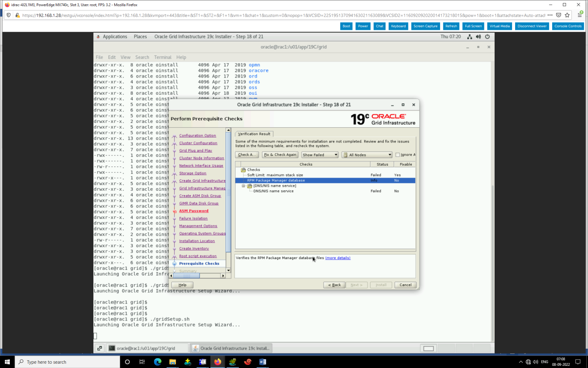
Task: Select the Verification Result tab
Action: tap(254, 134)
